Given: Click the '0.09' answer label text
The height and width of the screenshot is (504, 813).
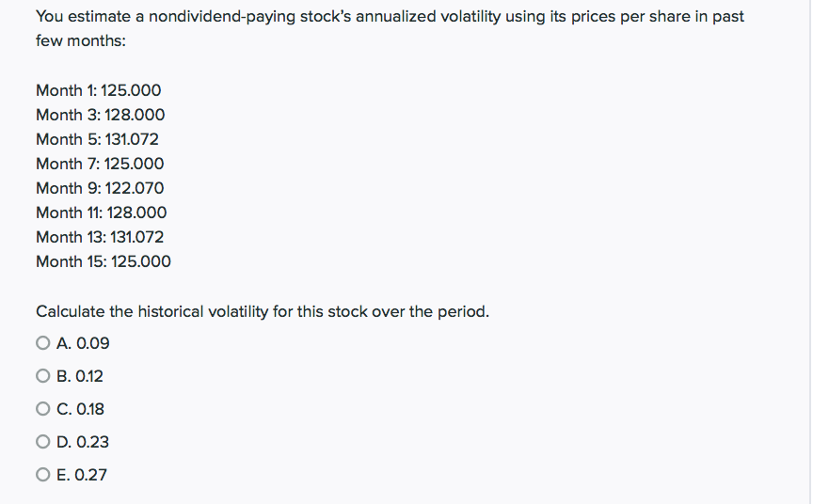Looking at the screenshot, I should coord(90,344).
